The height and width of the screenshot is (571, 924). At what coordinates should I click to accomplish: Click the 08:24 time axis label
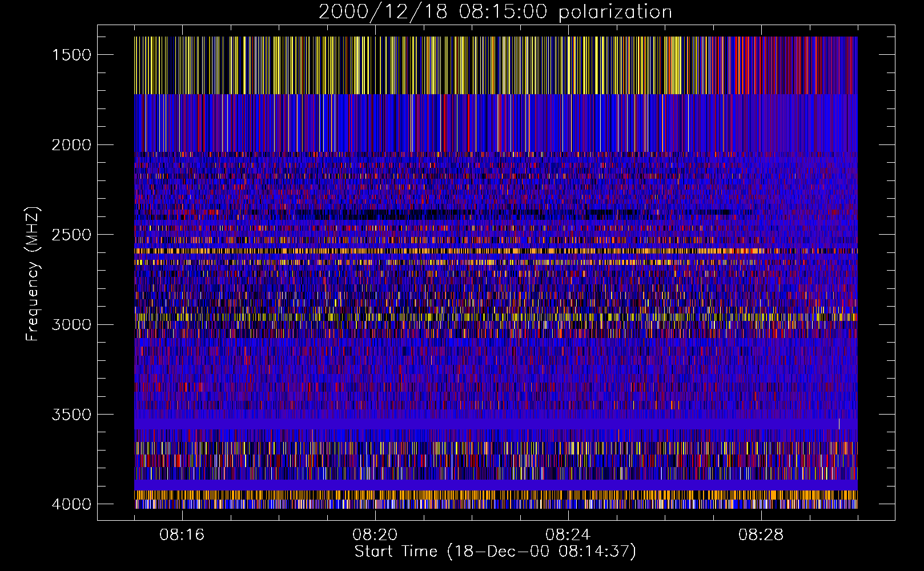point(568,535)
